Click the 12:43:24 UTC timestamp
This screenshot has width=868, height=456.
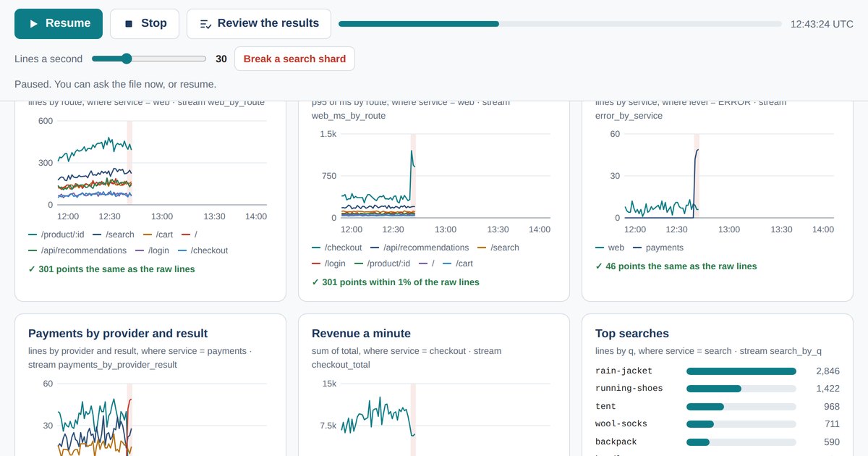(822, 24)
